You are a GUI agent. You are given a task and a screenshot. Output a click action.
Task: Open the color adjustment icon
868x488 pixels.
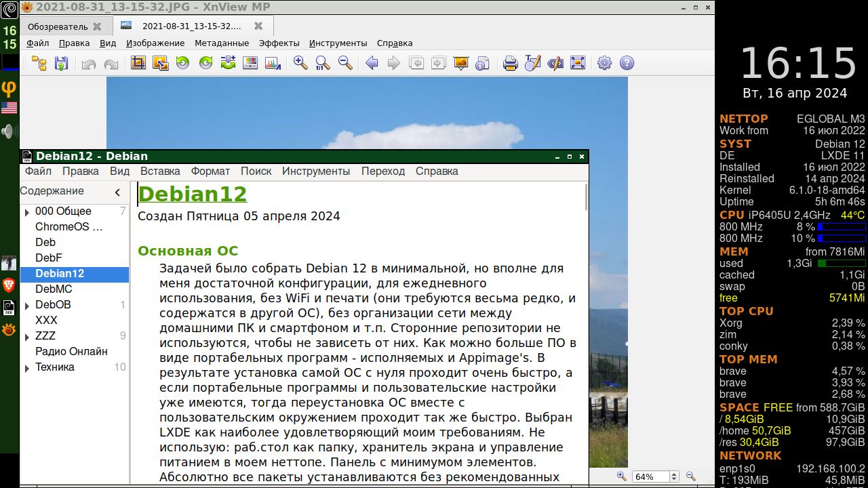250,63
